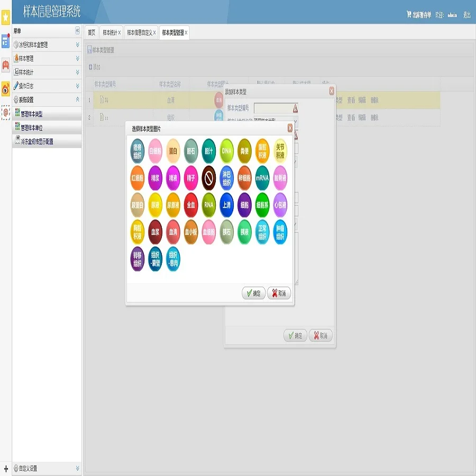
Task: Collapse the 系统设置 menu section
Action: pyautogui.click(x=47, y=99)
